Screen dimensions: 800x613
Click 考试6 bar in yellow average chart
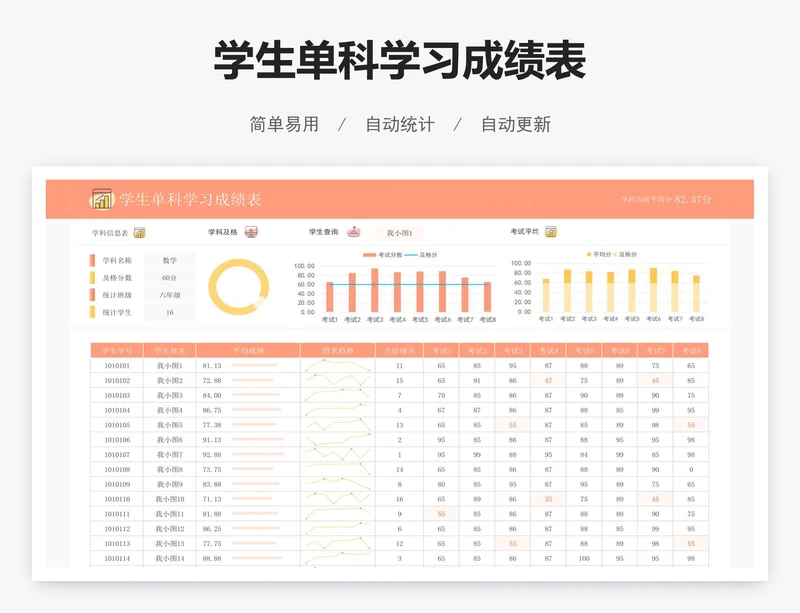click(654, 290)
